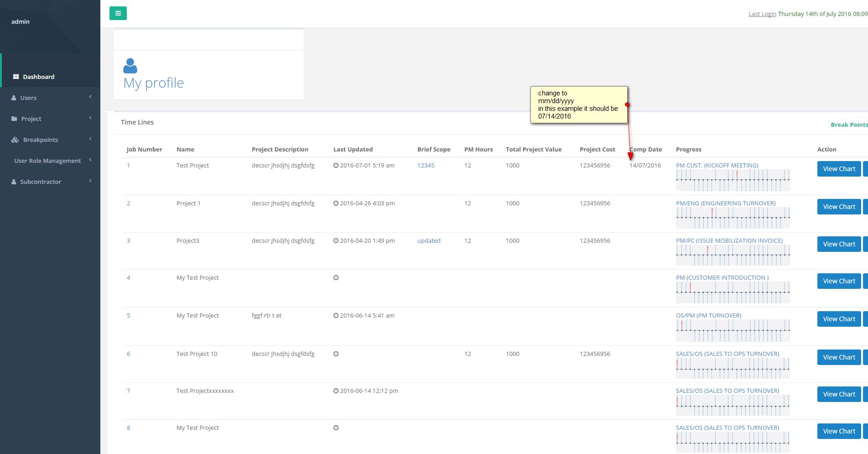Click the comp date 14/07/2016 cell
Image resolution: width=868 pixels, height=454 pixels.
point(645,165)
